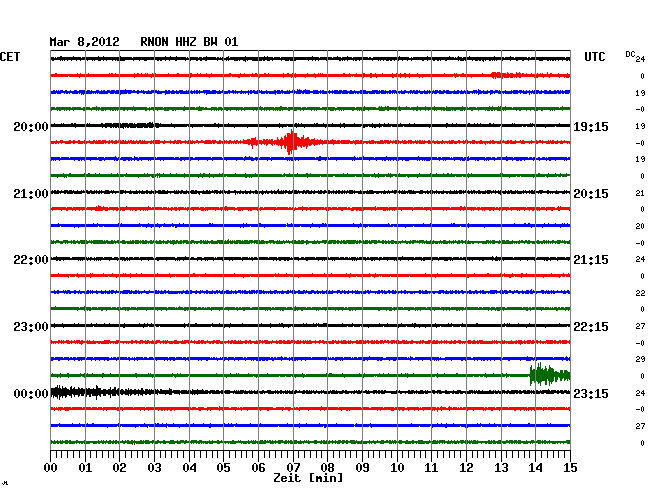Select minute label 05 on time axis
The image size is (650, 494).
(x=223, y=468)
